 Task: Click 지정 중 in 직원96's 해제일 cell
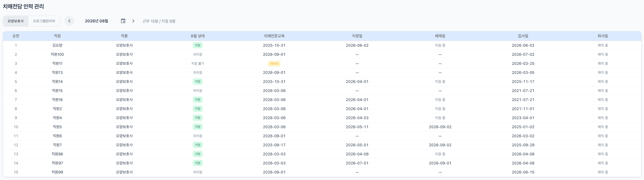[x=440, y=154]
